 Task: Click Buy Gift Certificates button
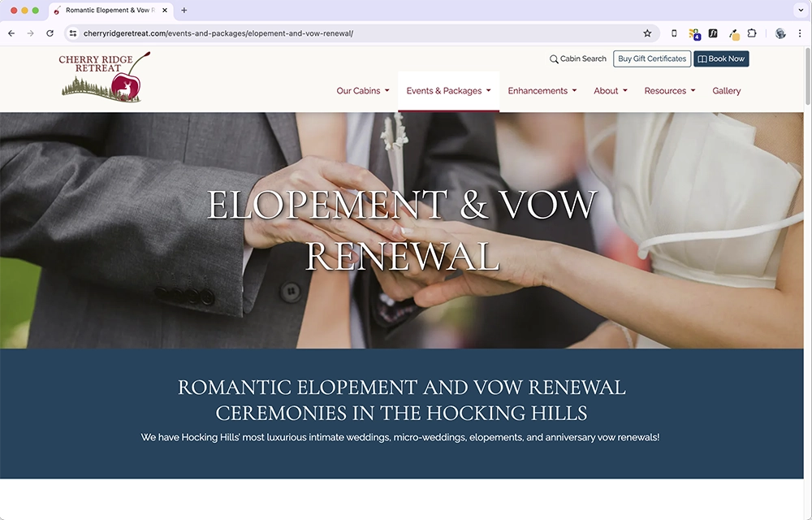(652, 58)
